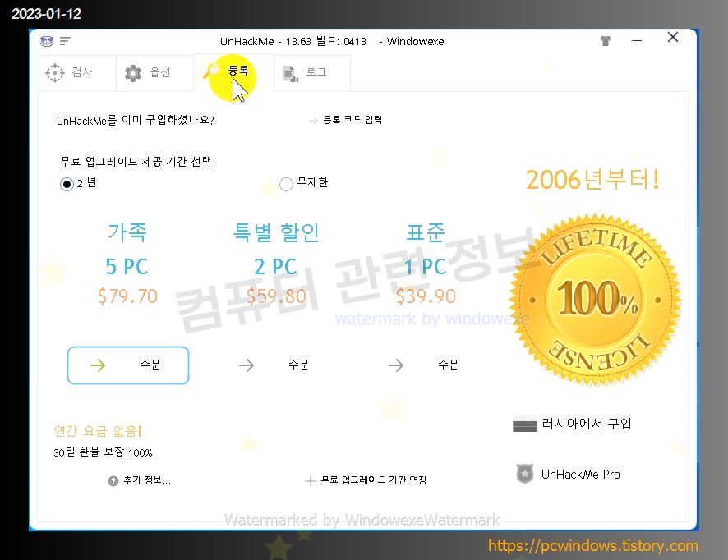The height and width of the screenshot is (560, 728).
Task: Open the 옵션 options tab
Action: coord(155,73)
